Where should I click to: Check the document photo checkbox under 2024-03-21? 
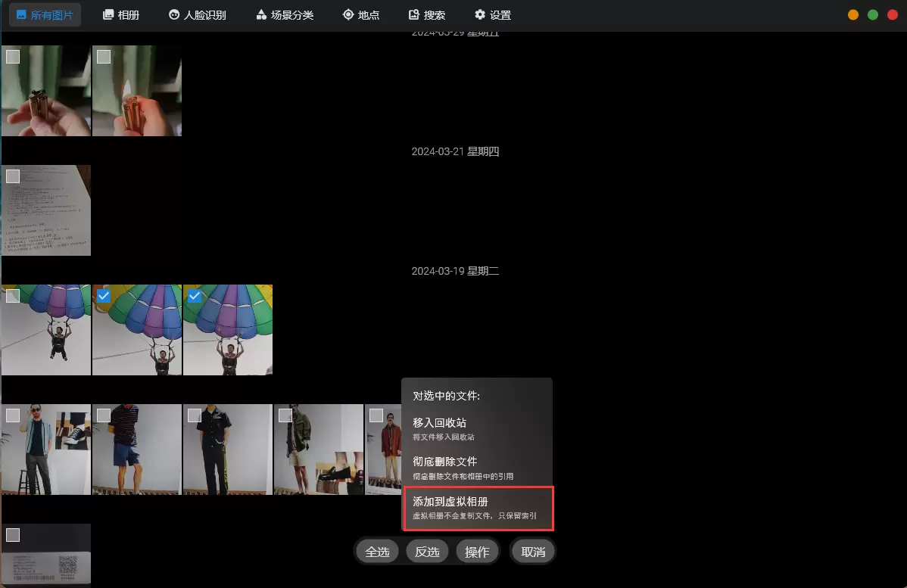13,176
